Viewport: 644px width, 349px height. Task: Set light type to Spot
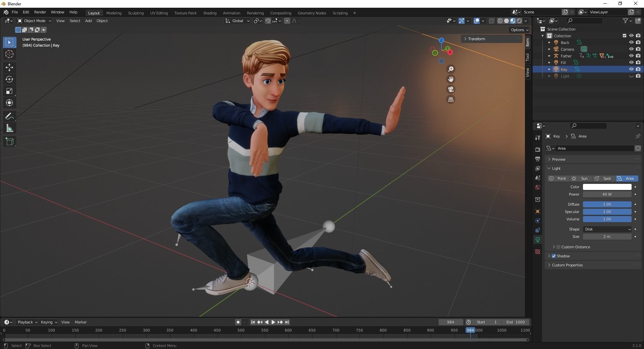click(604, 179)
